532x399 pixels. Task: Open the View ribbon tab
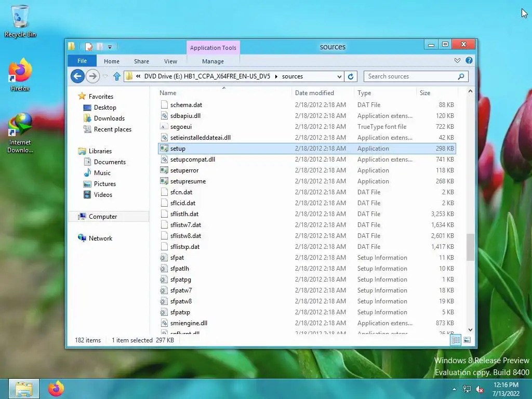[170, 61]
